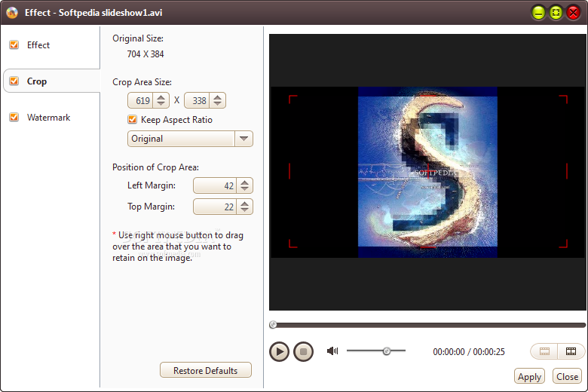Open the Watermark tab
This screenshot has width=588, height=392.
coord(49,118)
